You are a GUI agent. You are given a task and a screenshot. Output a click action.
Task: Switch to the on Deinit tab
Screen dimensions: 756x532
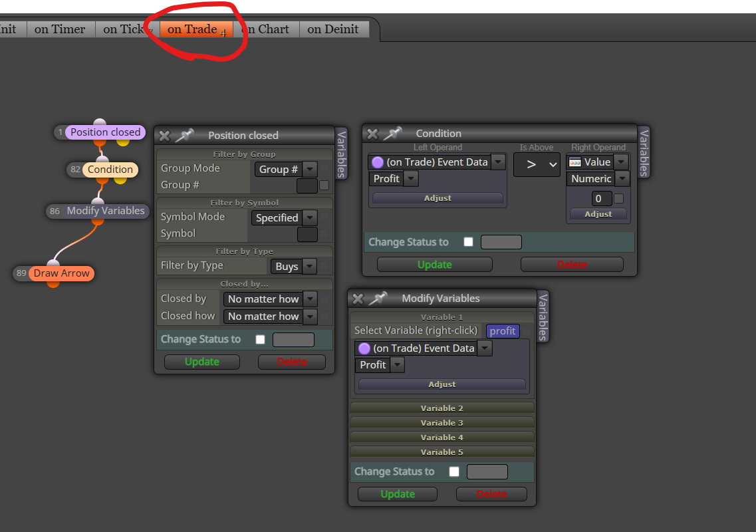coord(333,29)
